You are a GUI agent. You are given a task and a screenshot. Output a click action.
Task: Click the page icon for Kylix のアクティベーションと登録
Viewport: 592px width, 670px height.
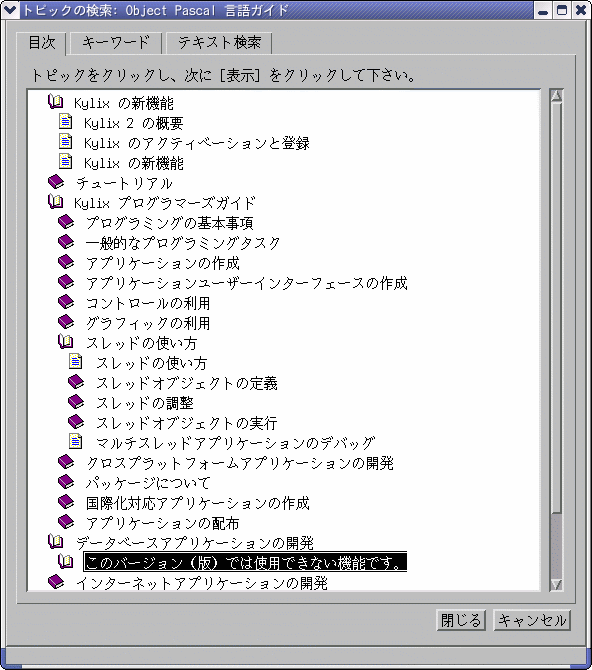[65, 141]
